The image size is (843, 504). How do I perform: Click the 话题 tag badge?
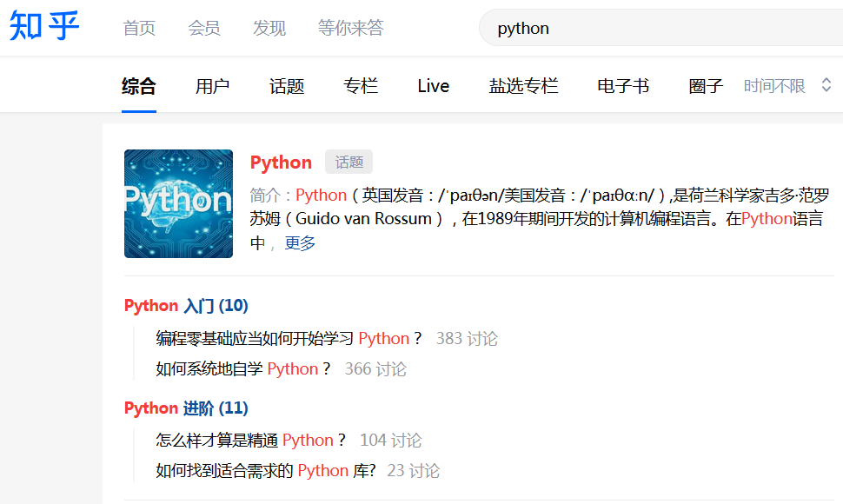(348, 162)
